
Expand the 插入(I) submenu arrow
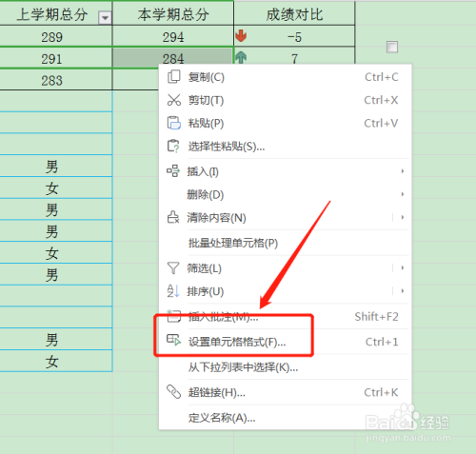[x=403, y=171]
